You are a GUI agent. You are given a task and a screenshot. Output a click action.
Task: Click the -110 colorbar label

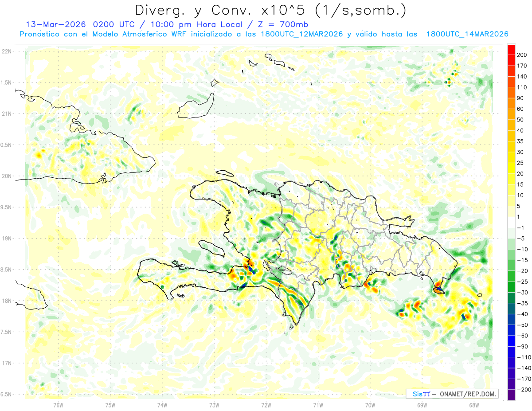pos(524,357)
